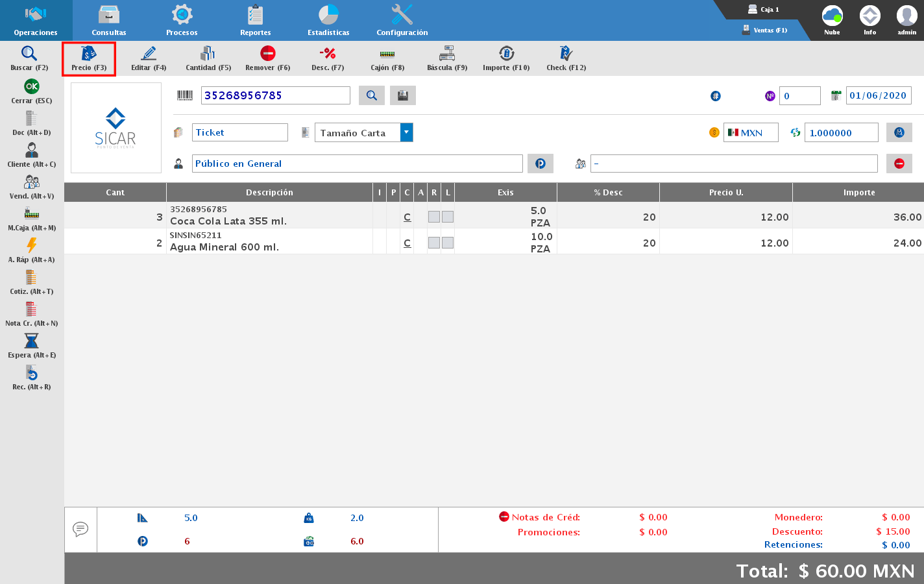Toggle L checkbox for Coca Cola row

448,217
